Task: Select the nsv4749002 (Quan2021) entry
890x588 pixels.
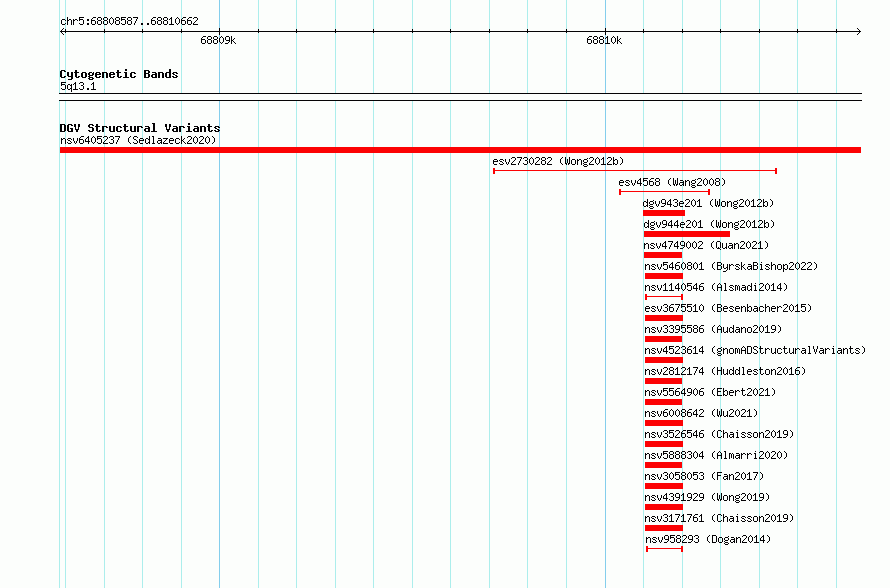Action: tap(706, 245)
